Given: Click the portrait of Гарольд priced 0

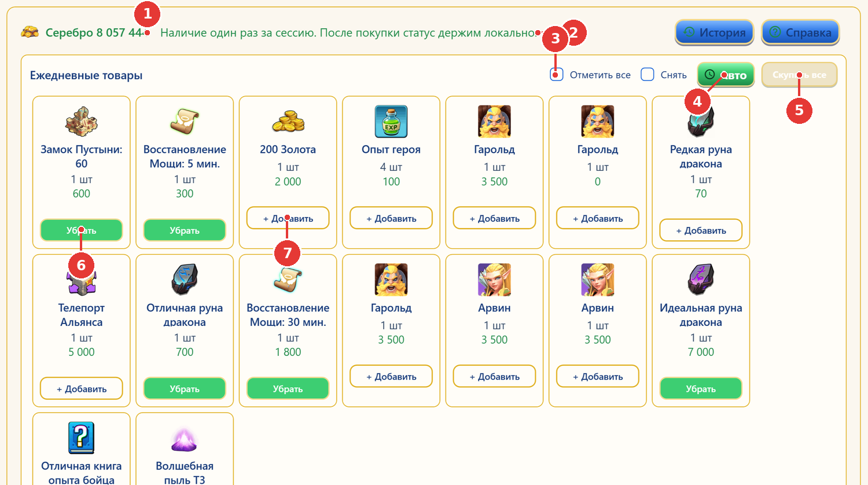Looking at the screenshot, I should pos(598,122).
